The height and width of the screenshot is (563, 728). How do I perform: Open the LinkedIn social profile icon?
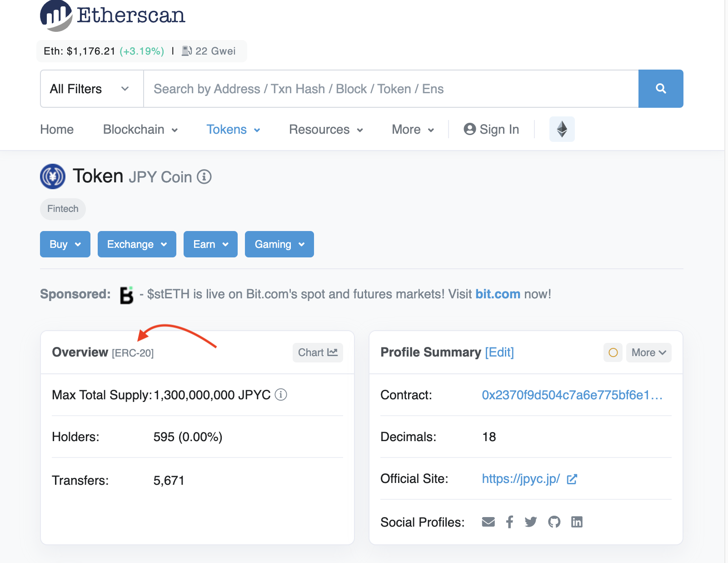pyautogui.click(x=577, y=522)
